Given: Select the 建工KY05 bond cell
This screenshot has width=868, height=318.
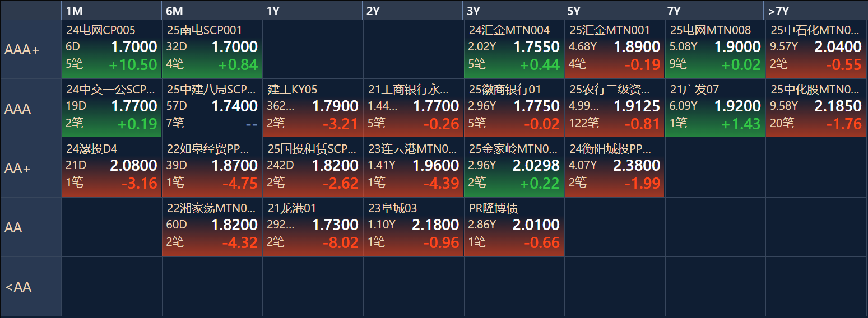Looking at the screenshot, I should tap(312, 108).
